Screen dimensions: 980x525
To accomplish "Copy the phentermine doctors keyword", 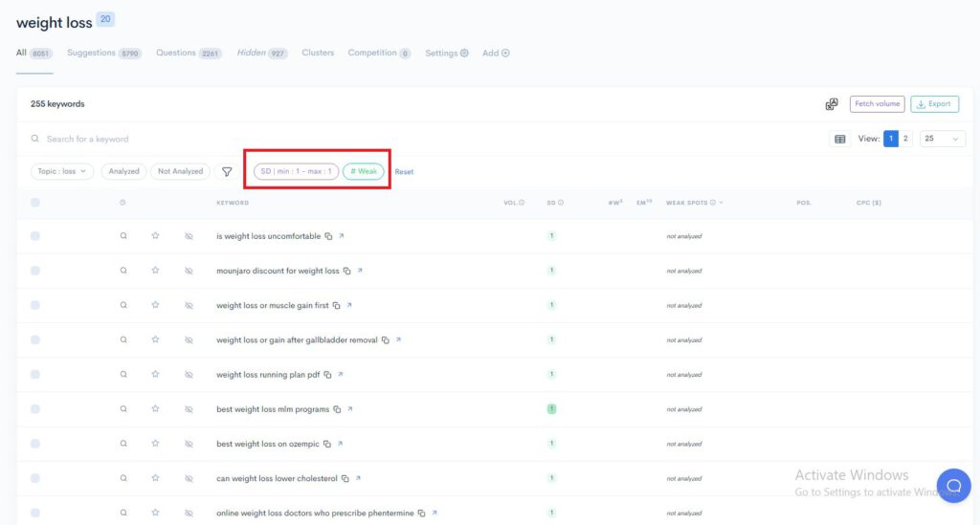I will click(x=422, y=514).
